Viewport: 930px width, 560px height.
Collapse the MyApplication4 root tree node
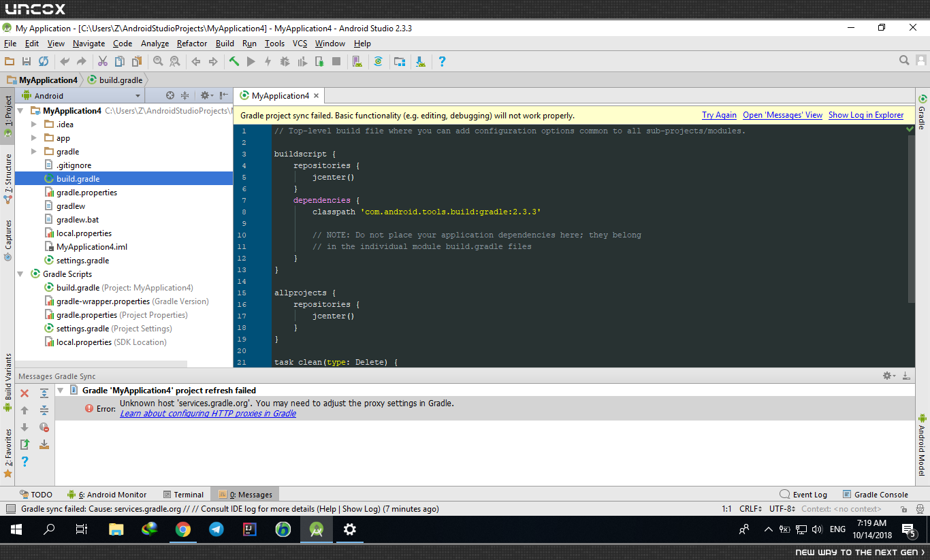pos(20,111)
